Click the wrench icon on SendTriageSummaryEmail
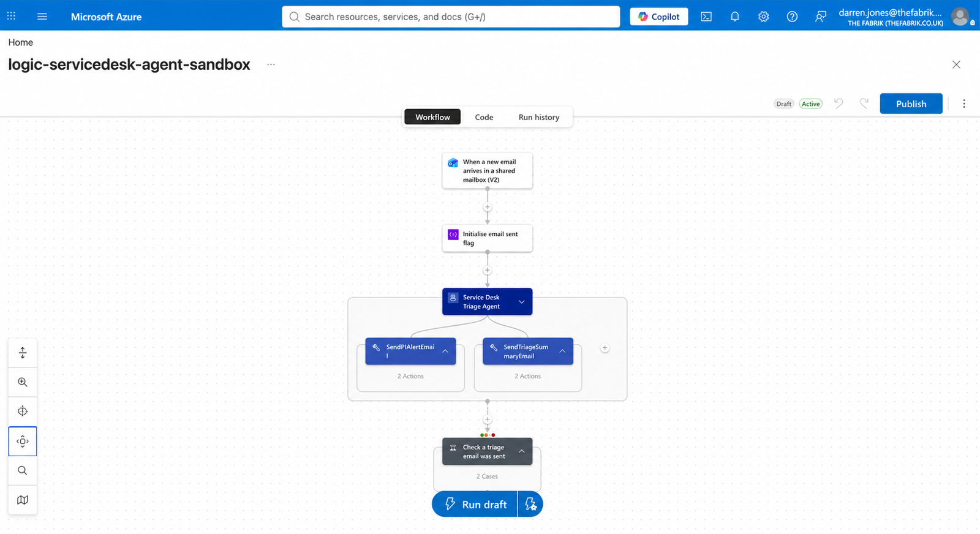Image resolution: width=980 pixels, height=534 pixels. (x=494, y=347)
